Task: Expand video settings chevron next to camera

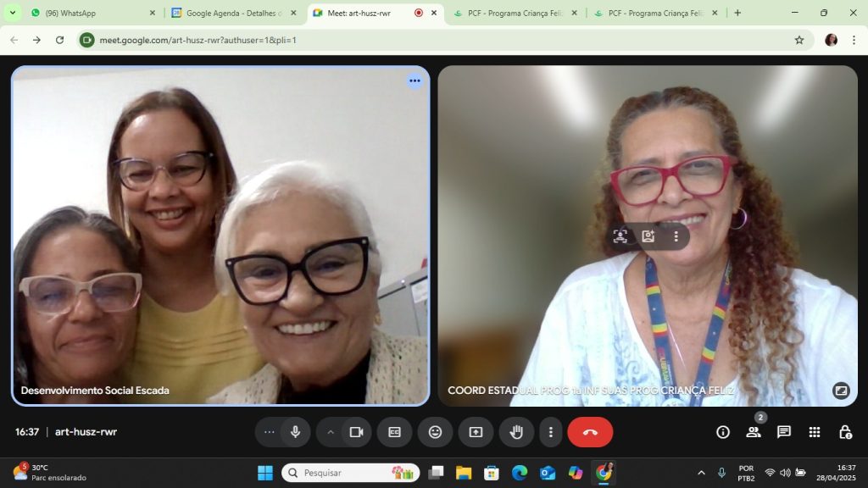Action: point(331,432)
